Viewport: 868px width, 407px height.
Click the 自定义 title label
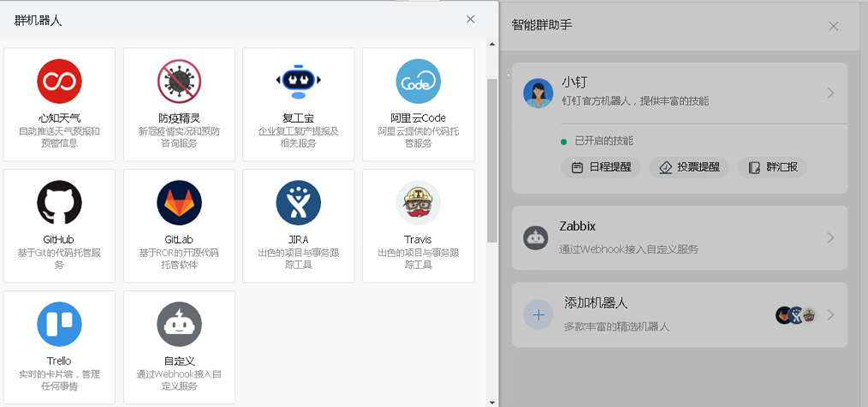coord(179,361)
